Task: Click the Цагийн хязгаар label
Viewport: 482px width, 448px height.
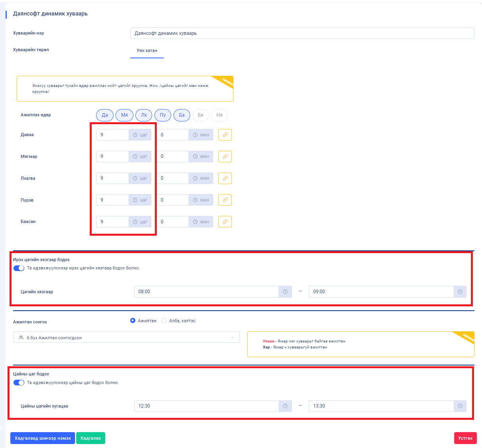Action: [x=37, y=292]
